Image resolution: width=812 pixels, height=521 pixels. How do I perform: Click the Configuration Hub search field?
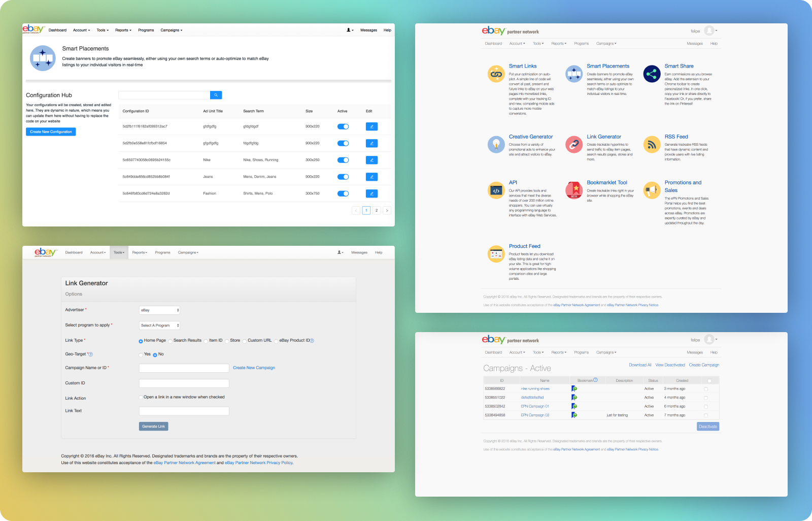pyautogui.click(x=164, y=95)
